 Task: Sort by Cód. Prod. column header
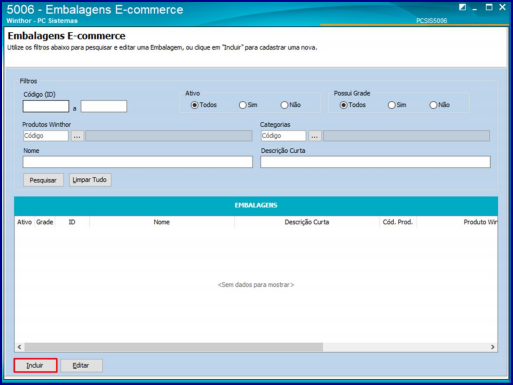(398, 222)
